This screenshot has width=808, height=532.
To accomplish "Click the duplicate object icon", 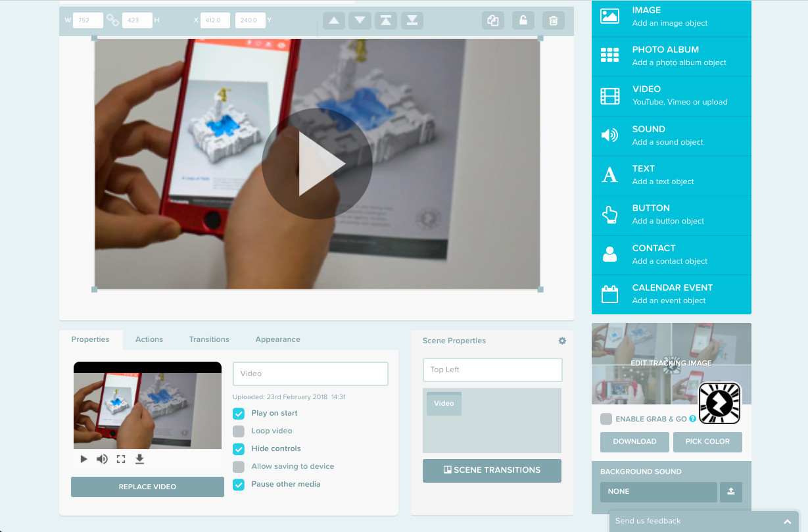I will point(492,20).
